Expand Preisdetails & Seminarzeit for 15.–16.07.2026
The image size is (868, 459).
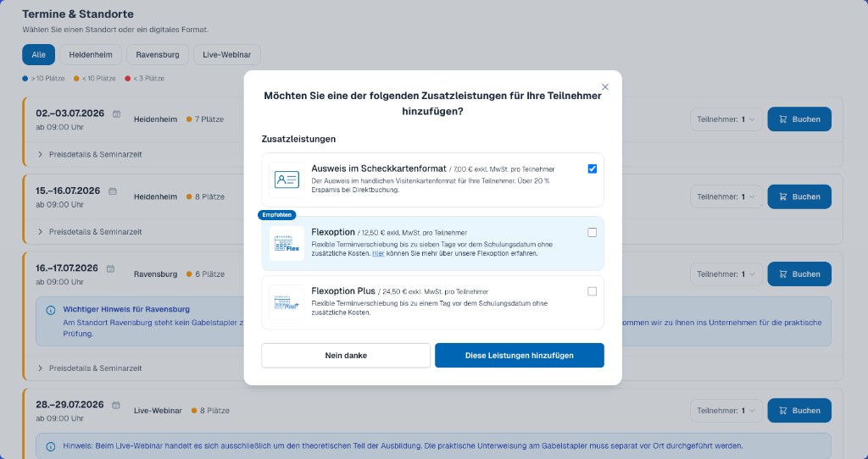pyautogui.click(x=90, y=232)
